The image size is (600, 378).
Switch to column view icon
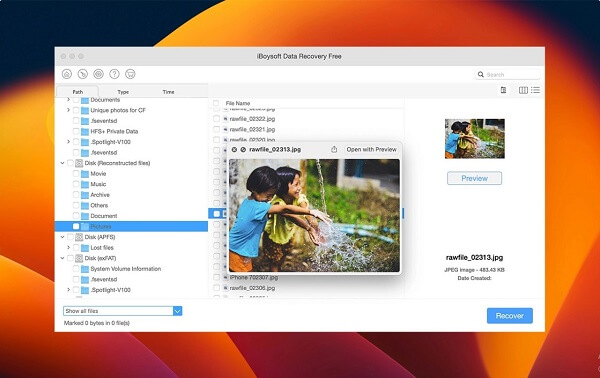click(523, 90)
